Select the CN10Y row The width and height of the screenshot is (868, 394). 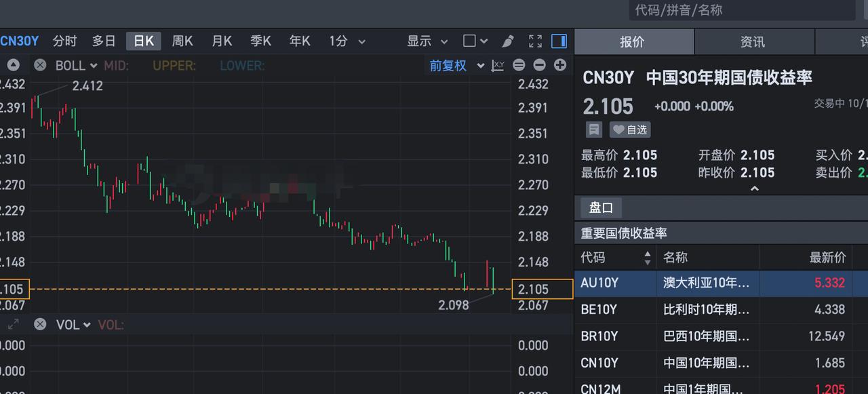pyautogui.click(x=721, y=363)
